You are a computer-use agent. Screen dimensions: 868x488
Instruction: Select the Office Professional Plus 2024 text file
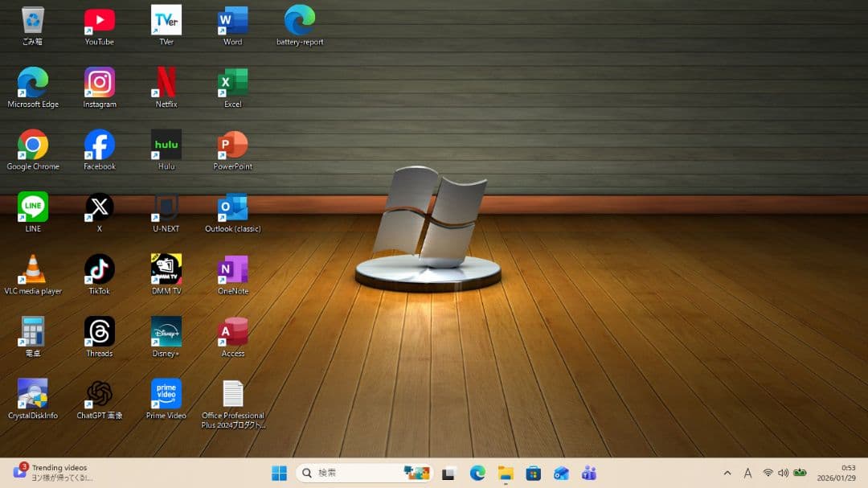click(233, 395)
